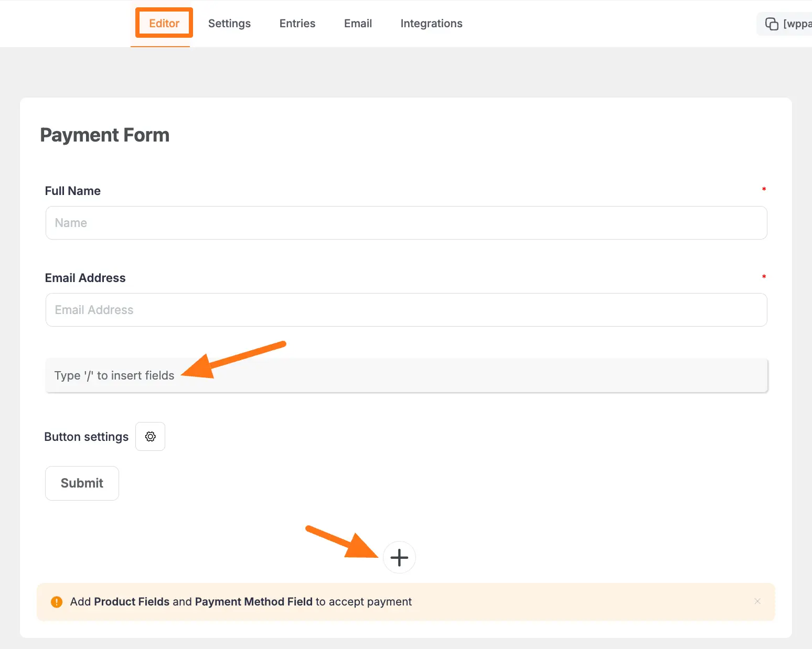Open the Entries tab
This screenshot has width=812, height=649.
point(297,23)
